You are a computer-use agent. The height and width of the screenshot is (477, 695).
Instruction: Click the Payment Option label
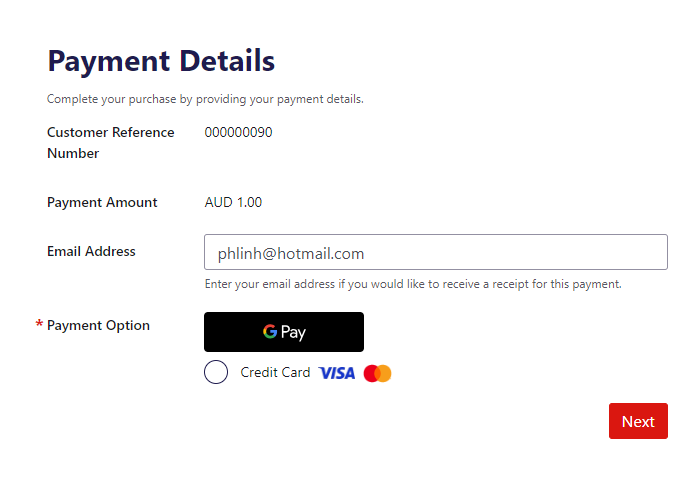pos(98,325)
